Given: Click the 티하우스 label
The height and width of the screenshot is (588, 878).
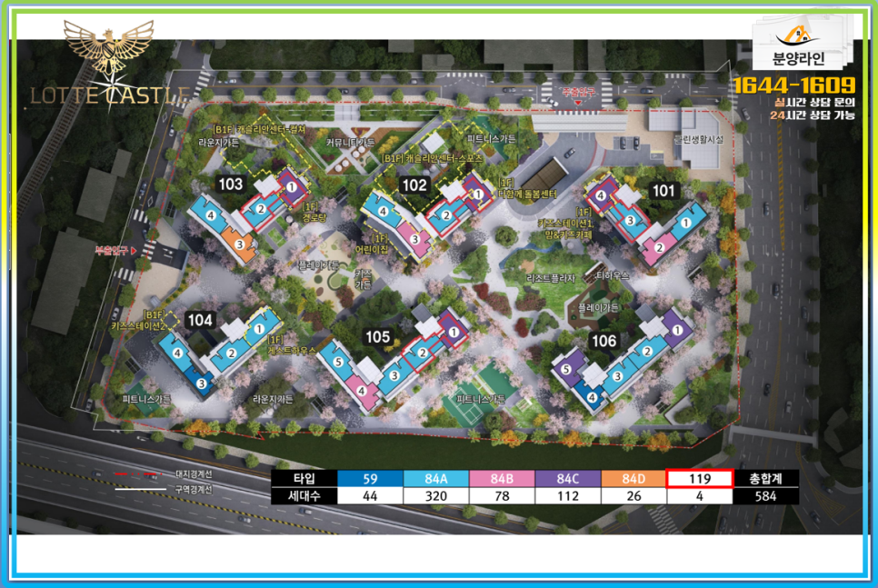Looking at the screenshot, I should (612, 275).
